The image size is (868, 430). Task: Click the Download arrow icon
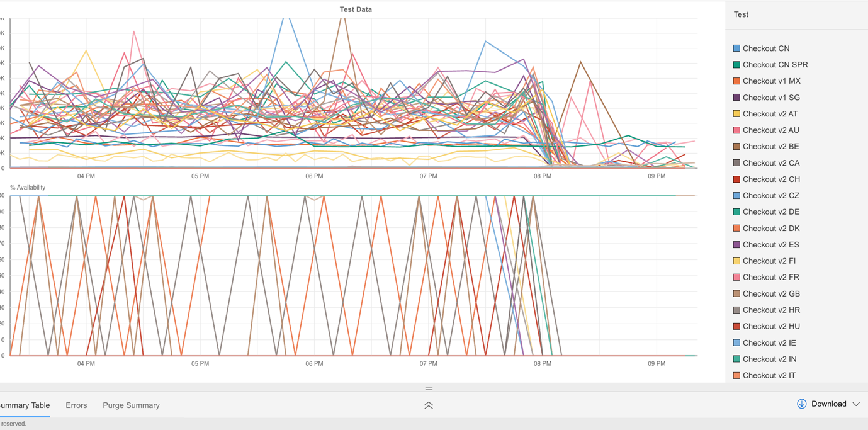pyautogui.click(x=801, y=404)
